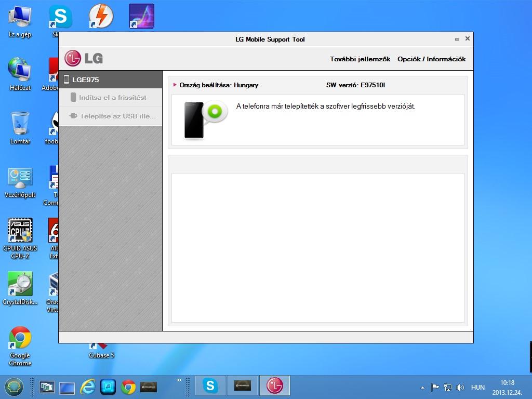Image resolution: width=532 pixels, height=399 pixels.
Task: Open CPUID ASUS CPU-Z shortcut
Action: tap(20, 238)
